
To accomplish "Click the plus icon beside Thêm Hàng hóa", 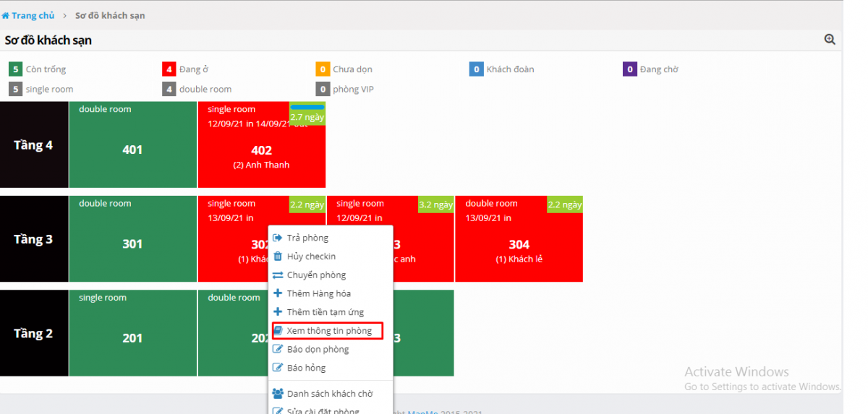I will 277,293.
